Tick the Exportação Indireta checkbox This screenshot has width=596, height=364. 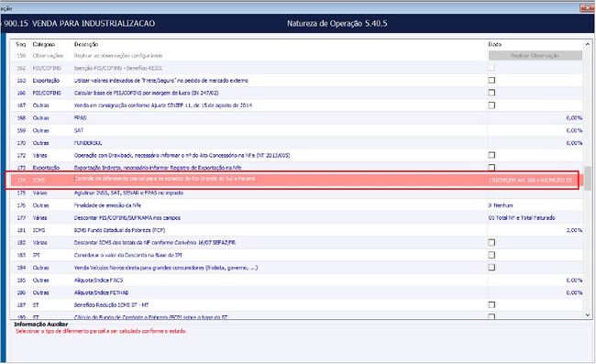point(491,167)
